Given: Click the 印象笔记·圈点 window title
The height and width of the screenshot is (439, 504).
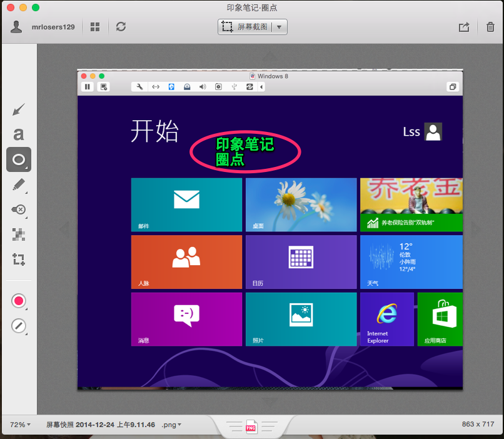Looking at the screenshot, I should coord(251,8).
